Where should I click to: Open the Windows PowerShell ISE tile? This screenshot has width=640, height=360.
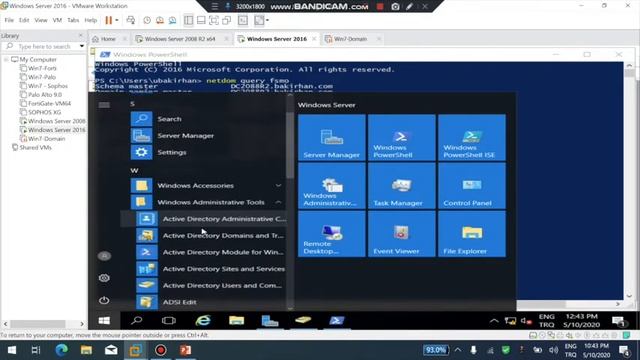click(472, 138)
